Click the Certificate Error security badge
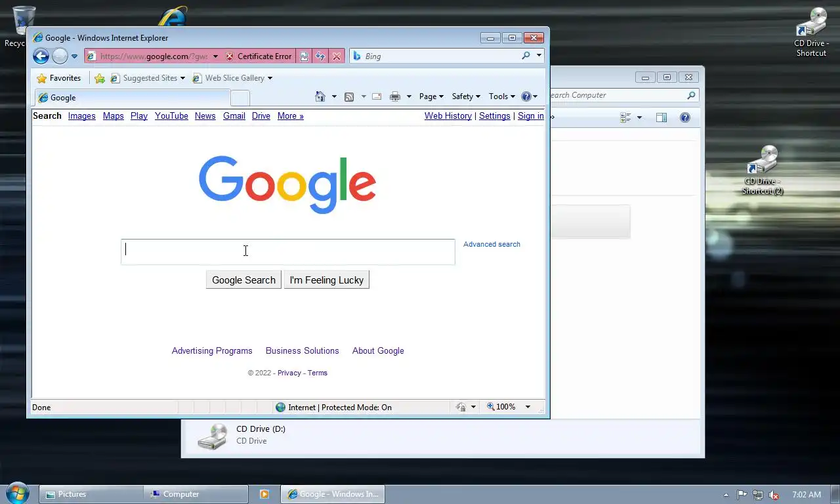Screen dimensions: 840x504 [x=259, y=56]
